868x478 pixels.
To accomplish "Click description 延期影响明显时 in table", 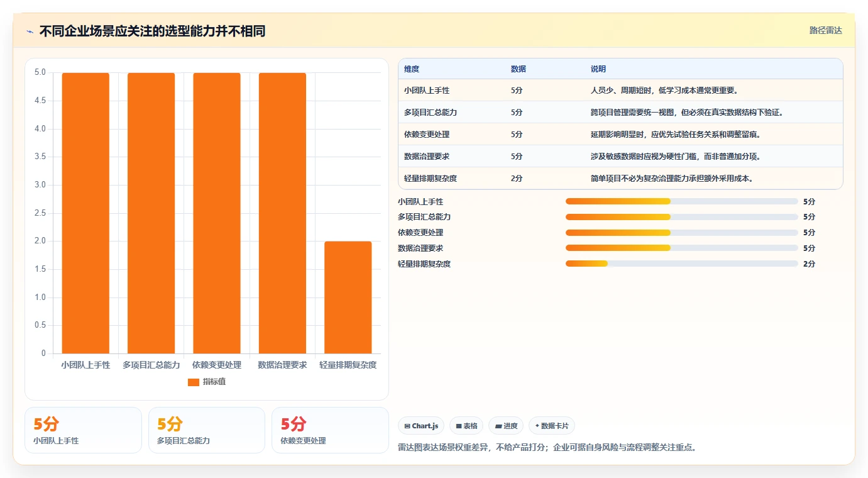I will click(676, 135).
